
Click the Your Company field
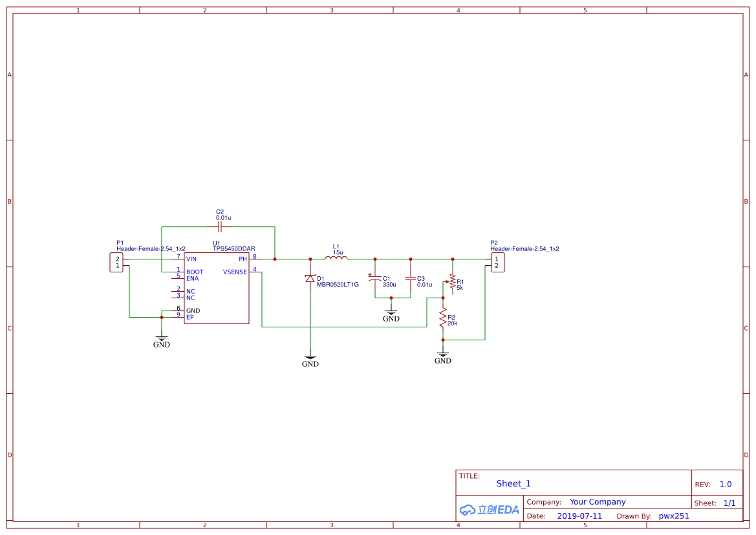click(x=598, y=502)
